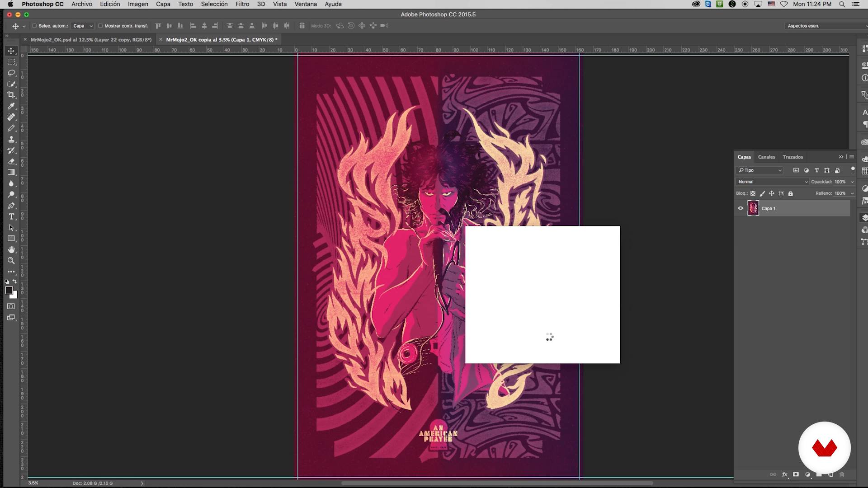
Task: Switch layer filtering on or off
Action: pos(853,169)
